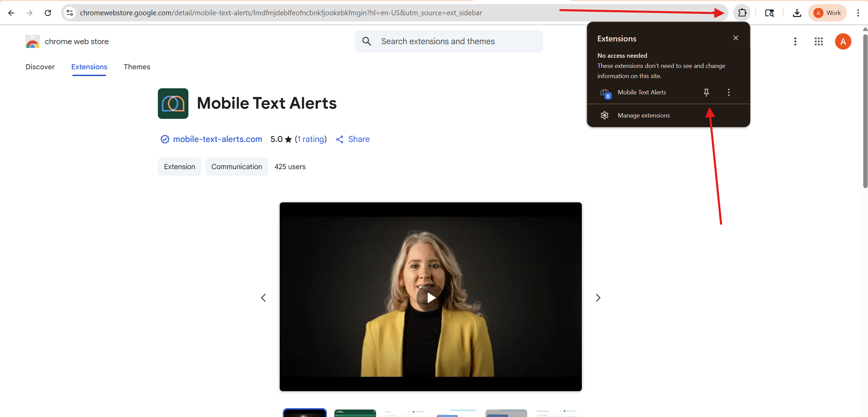
Task: Click the 425 users text
Action: 290,167
